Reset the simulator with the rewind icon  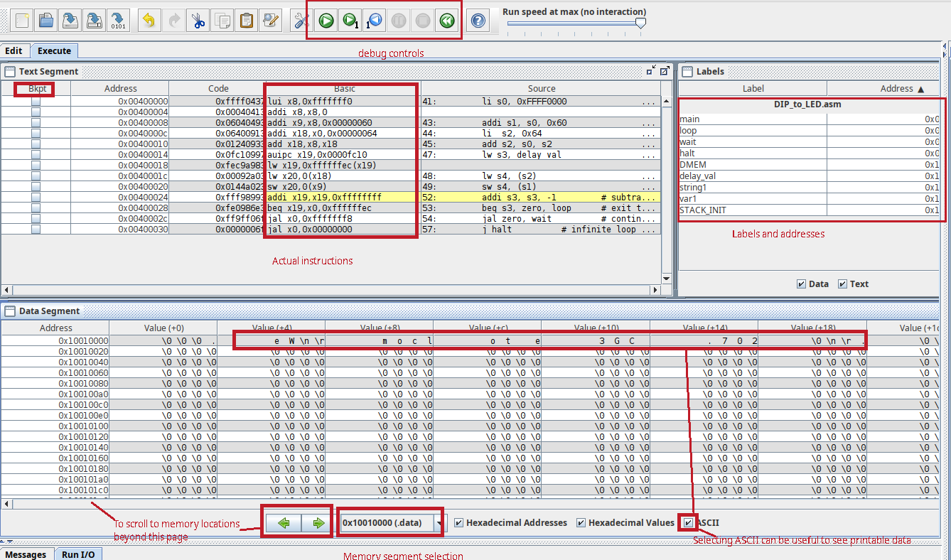[446, 21]
